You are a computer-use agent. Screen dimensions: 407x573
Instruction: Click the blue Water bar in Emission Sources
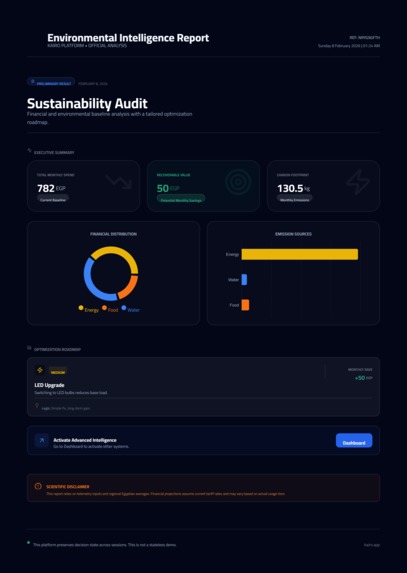coord(244,280)
